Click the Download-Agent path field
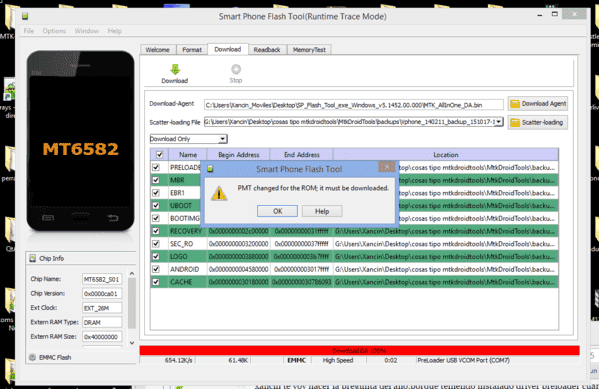This screenshot has width=599, height=389. click(354, 105)
